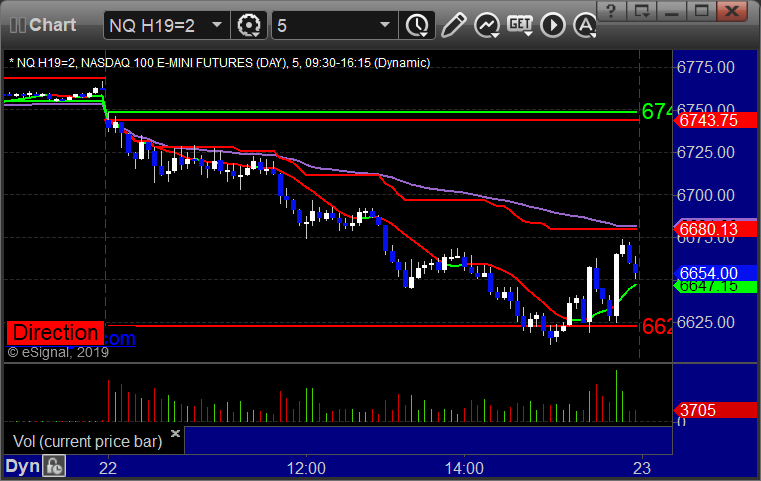Follow the blue .com link

(120, 338)
